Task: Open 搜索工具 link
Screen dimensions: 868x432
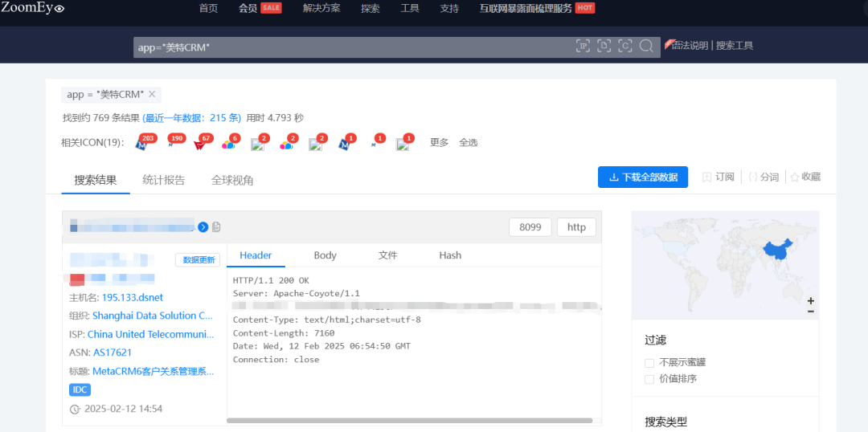Action: point(735,45)
